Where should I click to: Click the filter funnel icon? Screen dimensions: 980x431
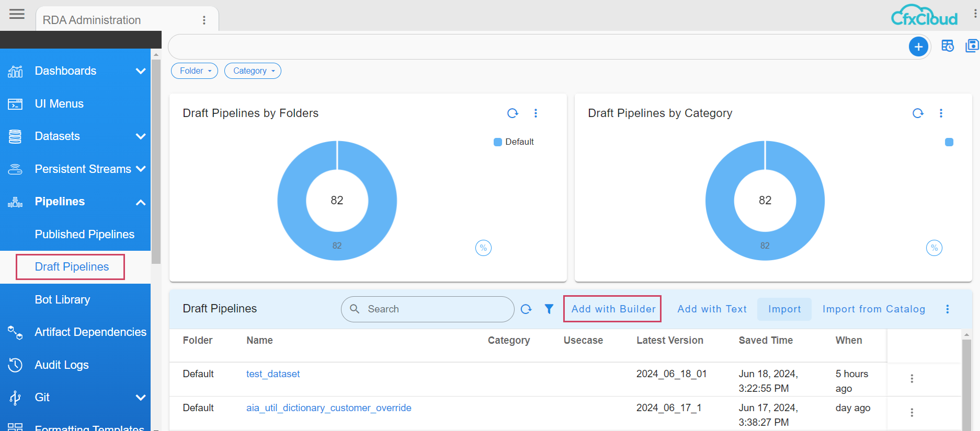click(549, 309)
